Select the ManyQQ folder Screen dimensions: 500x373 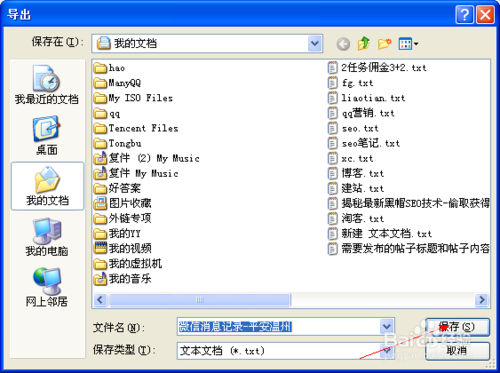[x=117, y=83]
